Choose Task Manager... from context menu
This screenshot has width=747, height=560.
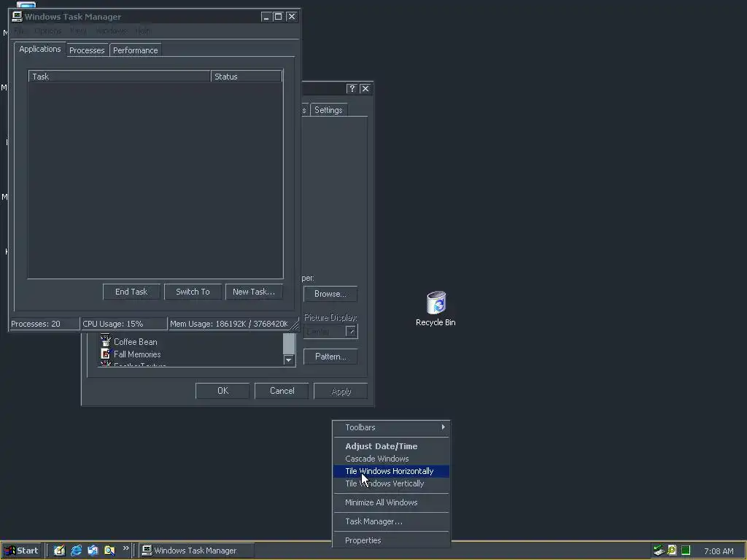coord(391,522)
